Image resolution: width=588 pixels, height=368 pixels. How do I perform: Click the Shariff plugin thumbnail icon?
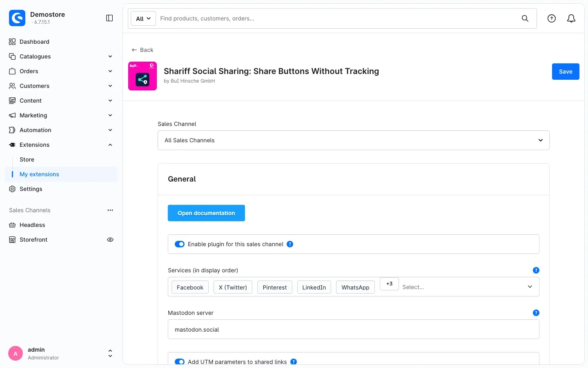(x=143, y=76)
